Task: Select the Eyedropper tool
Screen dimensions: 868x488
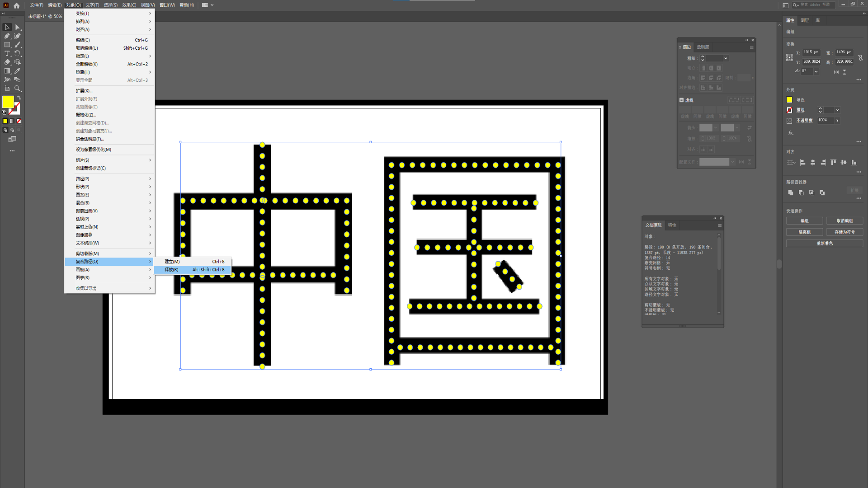Action: pos(18,71)
